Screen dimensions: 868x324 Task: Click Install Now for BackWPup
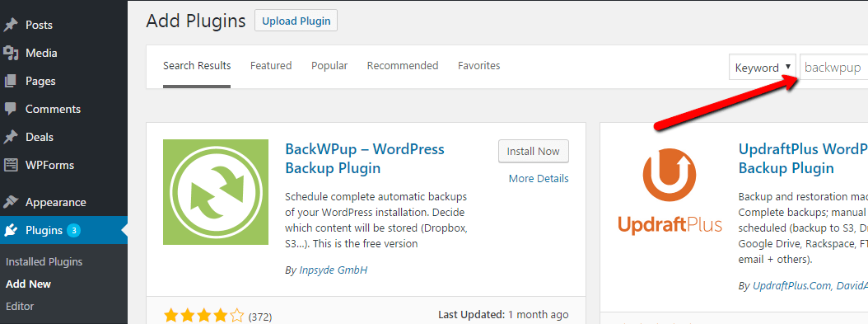(x=534, y=151)
